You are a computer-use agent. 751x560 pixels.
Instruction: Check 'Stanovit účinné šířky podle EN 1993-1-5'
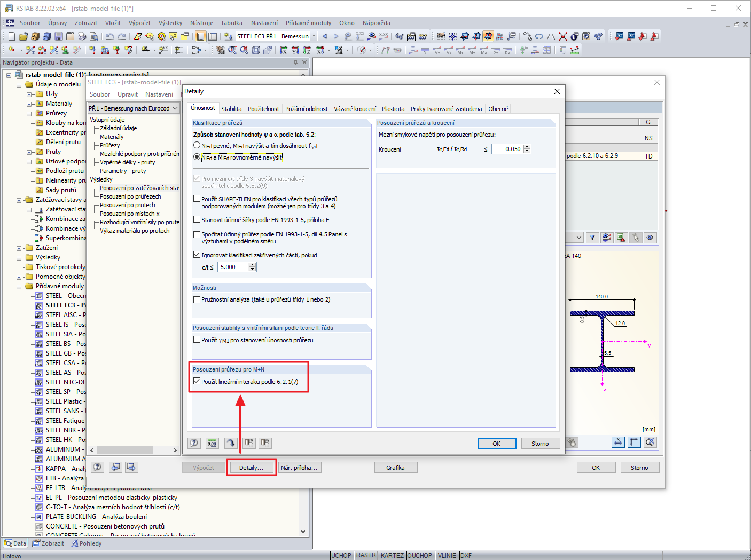pos(197,219)
